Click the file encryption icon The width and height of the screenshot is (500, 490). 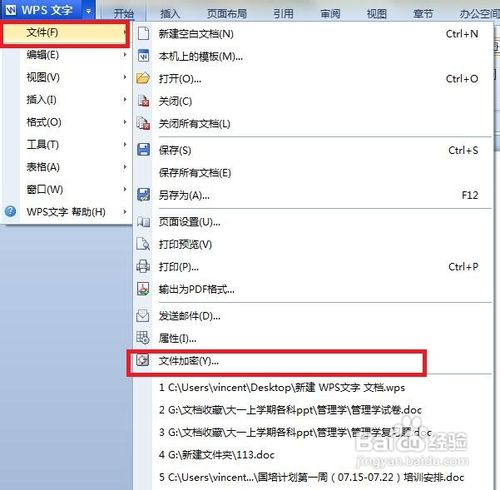click(143, 360)
